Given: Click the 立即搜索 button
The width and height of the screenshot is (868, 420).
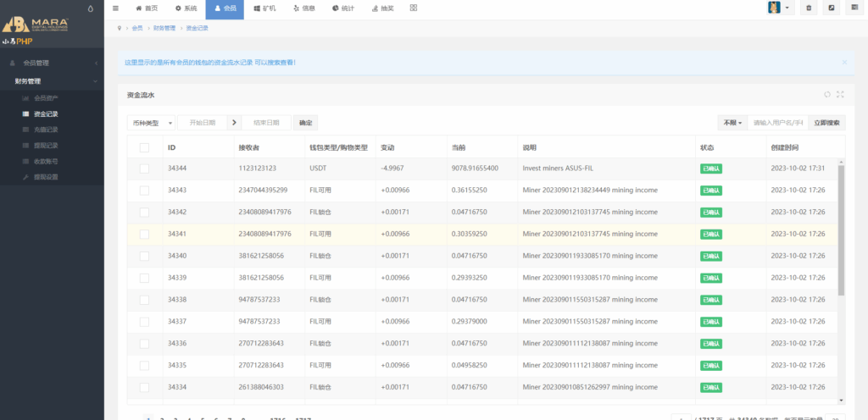Looking at the screenshot, I should (x=826, y=123).
